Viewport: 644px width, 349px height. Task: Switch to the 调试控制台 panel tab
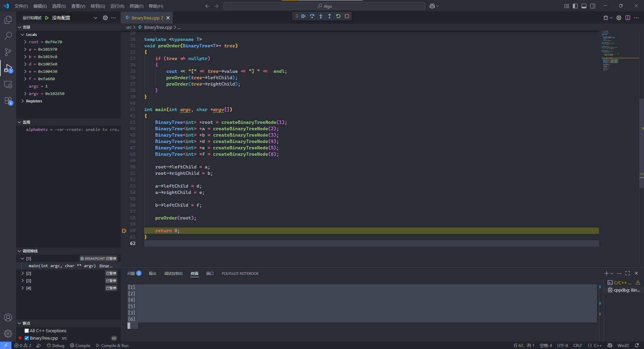[173, 273]
